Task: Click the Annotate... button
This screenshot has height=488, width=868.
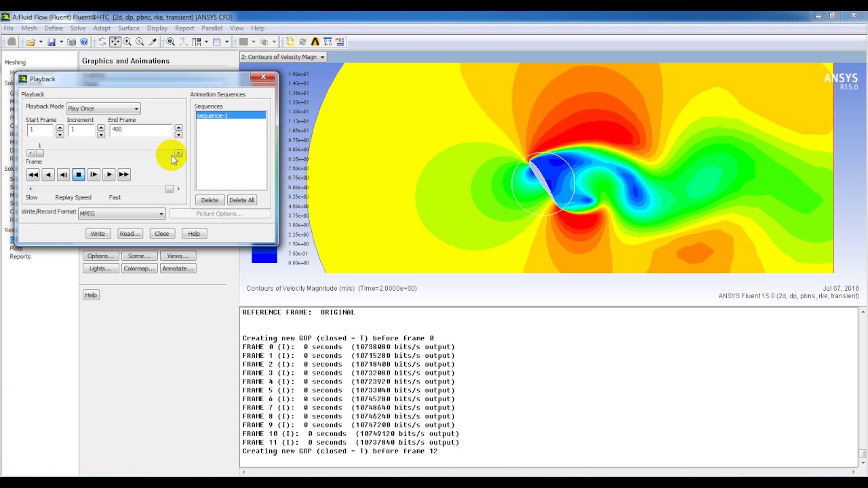Action: (178, 268)
